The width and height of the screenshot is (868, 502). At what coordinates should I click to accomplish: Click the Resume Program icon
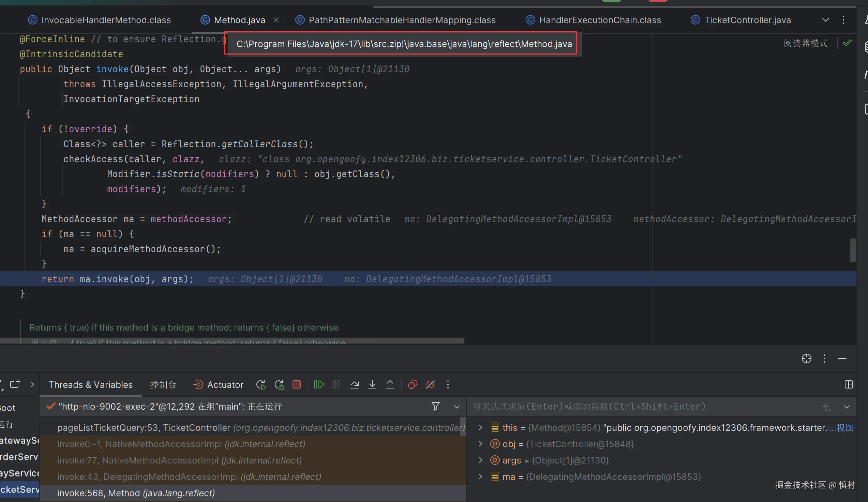pos(319,384)
